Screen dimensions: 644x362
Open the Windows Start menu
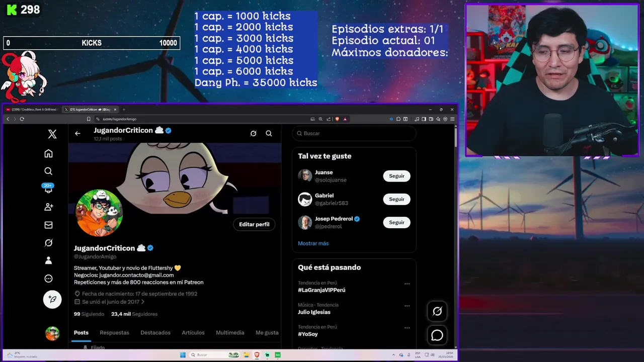(x=183, y=355)
